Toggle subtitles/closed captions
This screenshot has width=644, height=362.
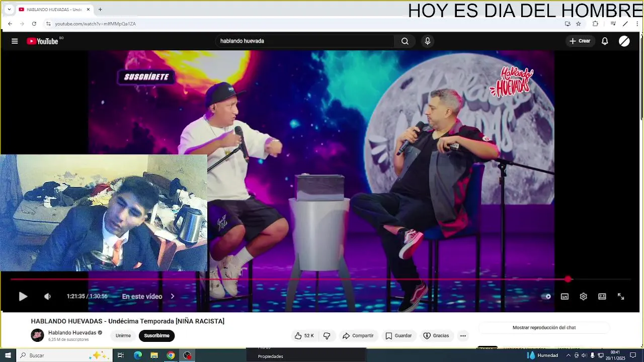[565, 297]
